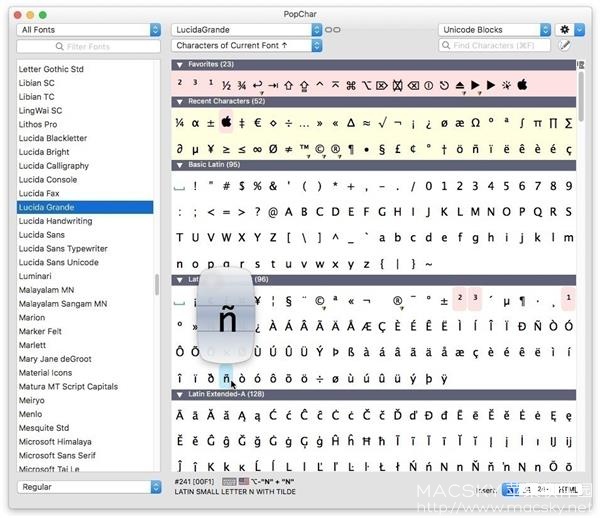The width and height of the screenshot is (600, 518).
Task: Insert the ½ fraction from Favorites
Action: pyautogui.click(x=226, y=85)
